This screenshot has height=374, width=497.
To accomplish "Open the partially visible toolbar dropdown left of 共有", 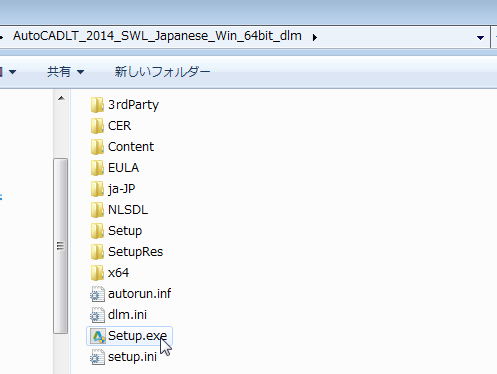I will [8, 72].
